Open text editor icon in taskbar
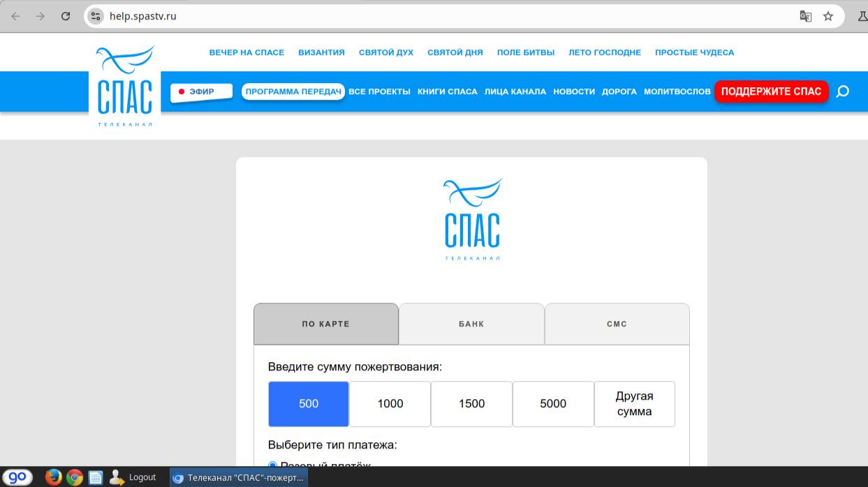This screenshot has height=487, width=868. tap(96, 477)
